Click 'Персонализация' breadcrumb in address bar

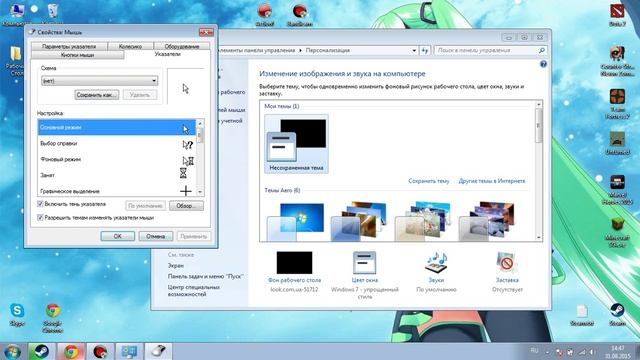click(327, 50)
